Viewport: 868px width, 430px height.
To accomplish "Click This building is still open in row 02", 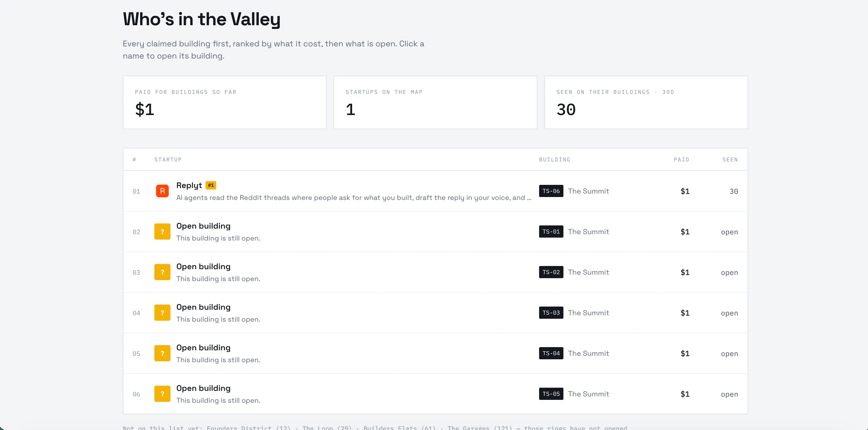I will coord(218,238).
